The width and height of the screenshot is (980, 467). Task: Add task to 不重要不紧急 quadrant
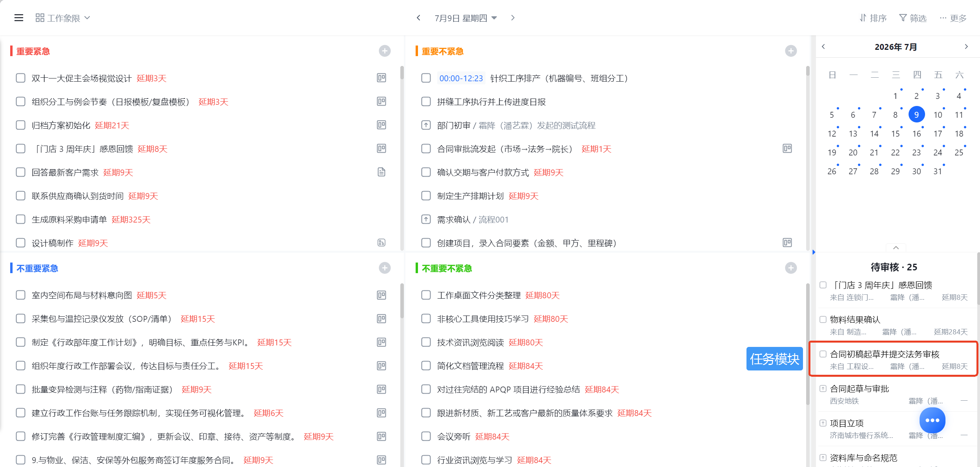click(x=791, y=268)
